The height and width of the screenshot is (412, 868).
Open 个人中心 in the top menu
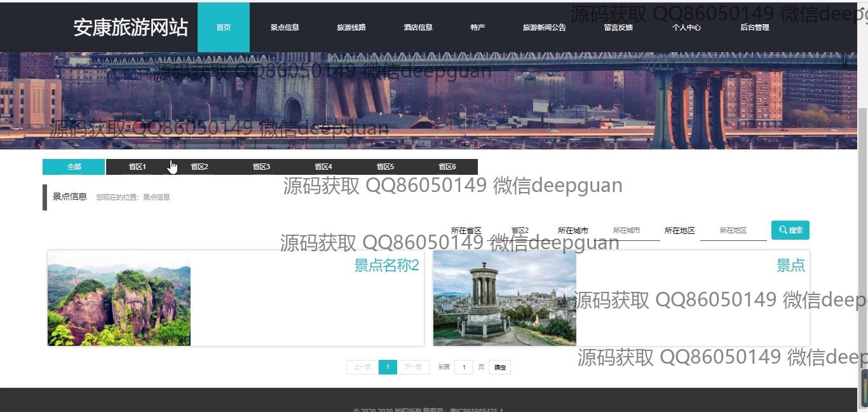[687, 27]
